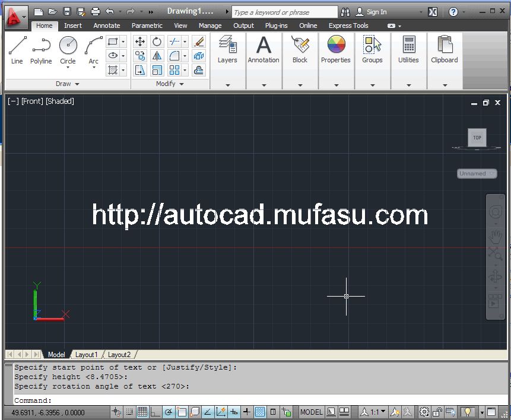This screenshot has height=420, width=511.
Task: Select the Stretch tool in Modify panel
Action: 140,70
